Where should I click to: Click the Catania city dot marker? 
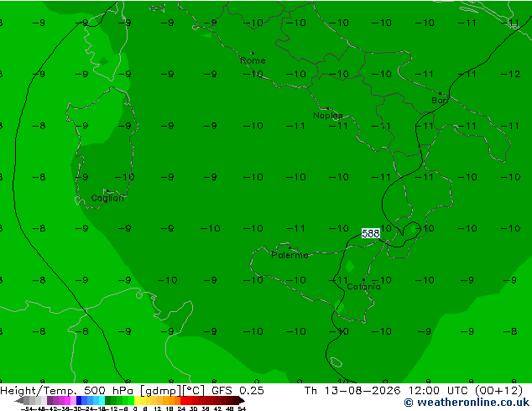pyautogui.click(x=363, y=280)
